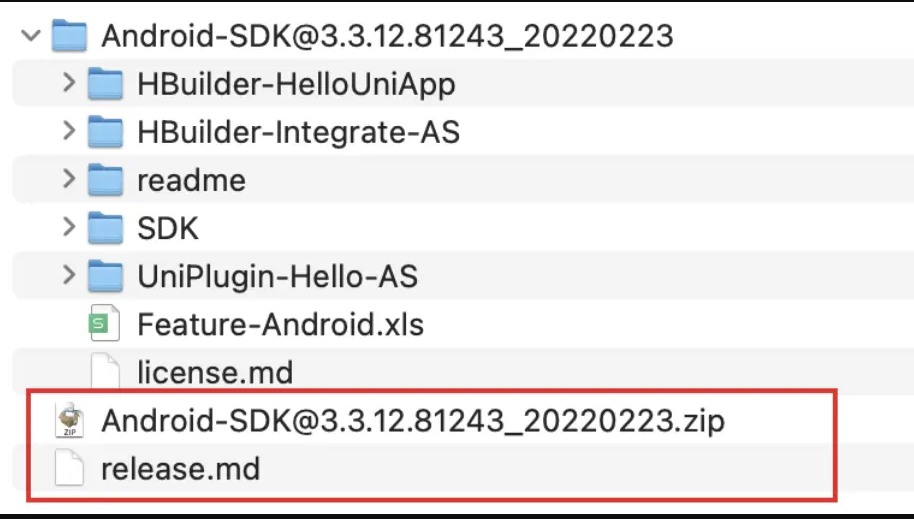Image resolution: width=914 pixels, height=519 pixels.
Task: Click the HBuilder-HelloUniApp folder icon
Action: click(105, 84)
